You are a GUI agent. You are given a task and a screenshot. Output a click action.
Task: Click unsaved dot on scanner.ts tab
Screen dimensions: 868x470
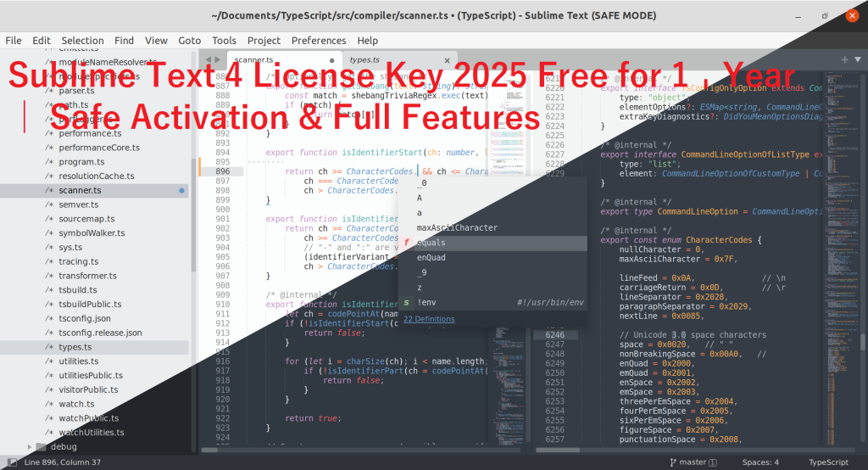[x=331, y=60]
